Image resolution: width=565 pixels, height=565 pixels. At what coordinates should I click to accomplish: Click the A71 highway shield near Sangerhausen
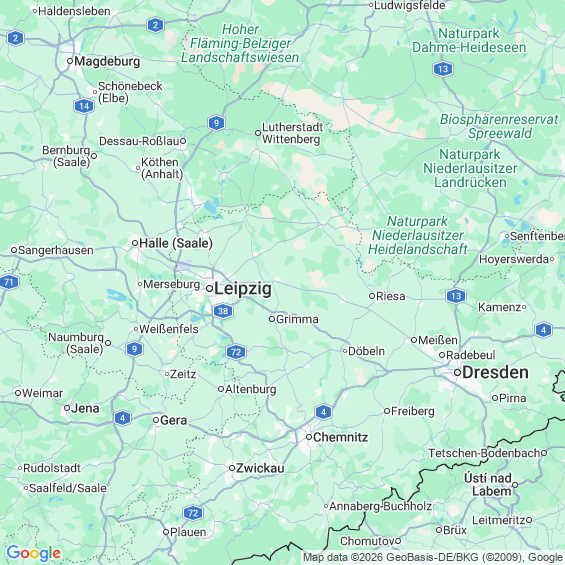pyautogui.click(x=8, y=282)
